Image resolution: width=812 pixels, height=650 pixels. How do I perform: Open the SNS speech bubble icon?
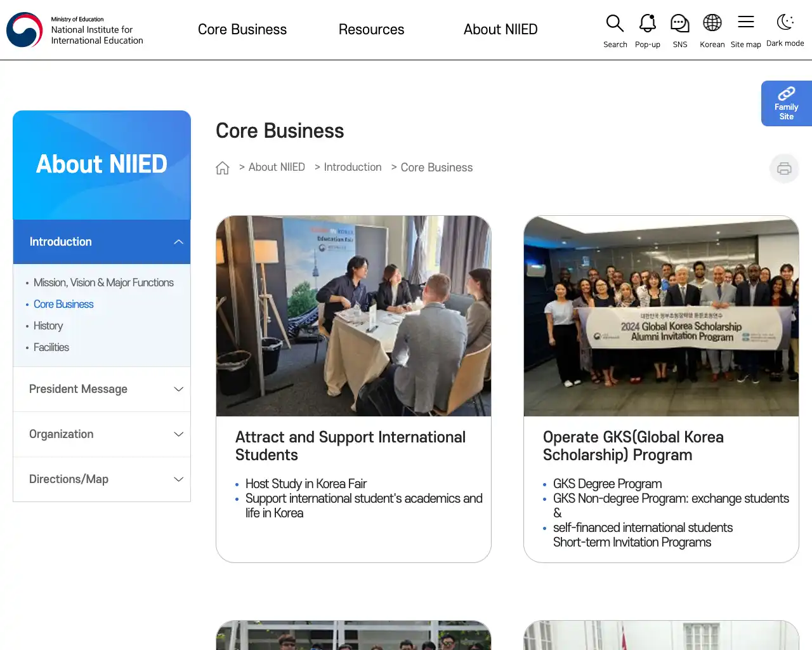click(679, 23)
